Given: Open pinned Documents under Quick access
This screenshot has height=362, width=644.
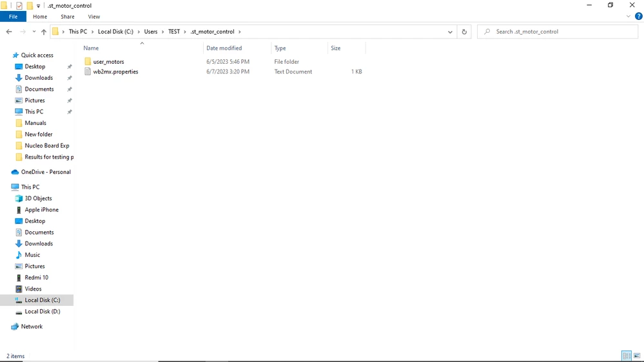Looking at the screenshot, I should tap(39, 89).
